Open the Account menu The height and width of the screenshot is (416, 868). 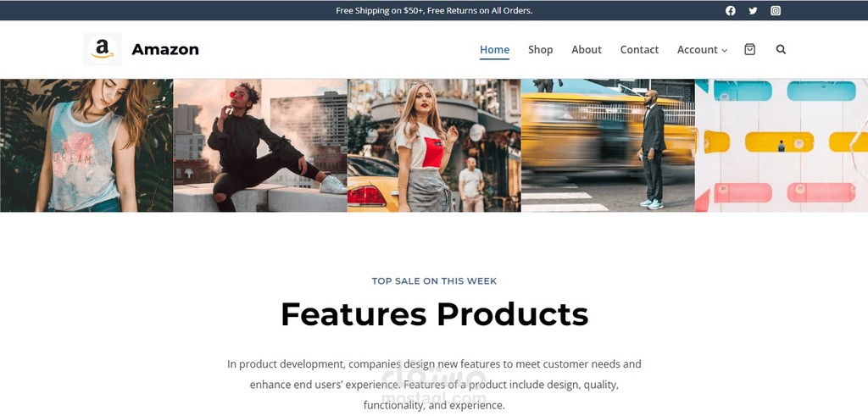point(697,50)
